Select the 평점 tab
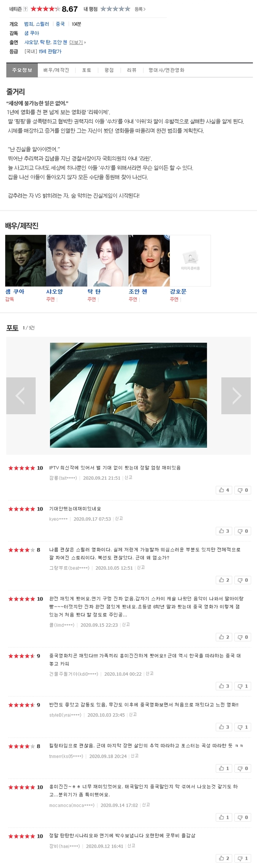 coord(109,70)
